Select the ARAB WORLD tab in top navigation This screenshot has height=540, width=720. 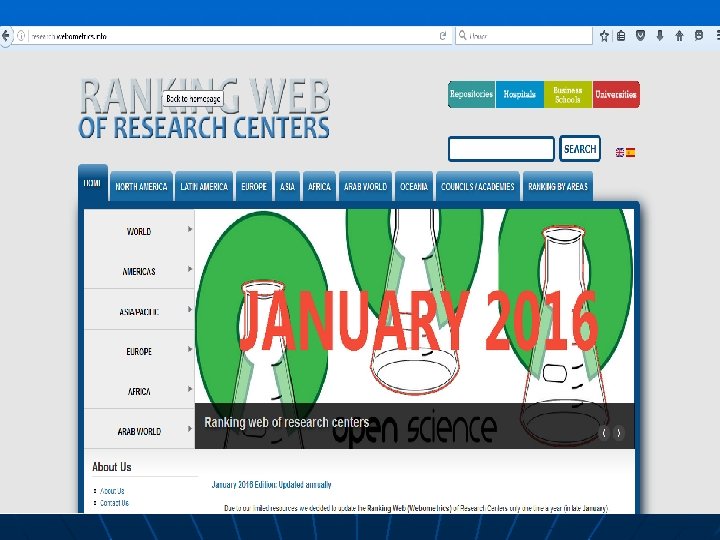(x=366, y=186)
